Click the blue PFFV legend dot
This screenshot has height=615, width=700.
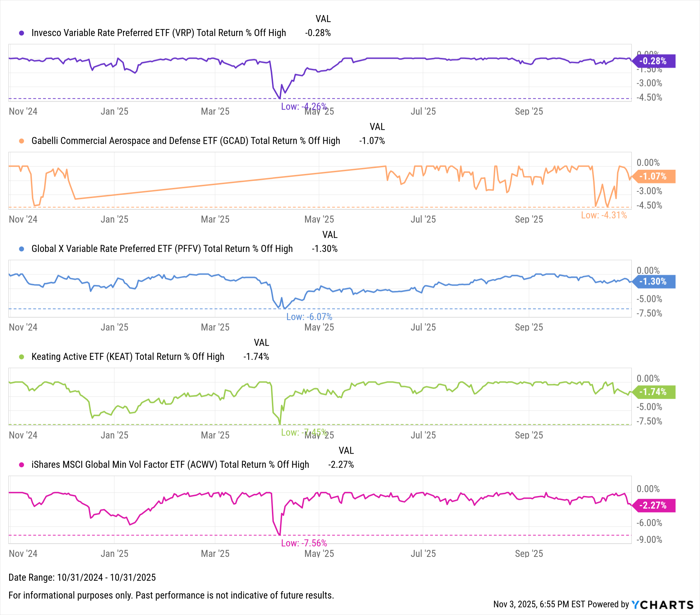(x=22, y=249)
